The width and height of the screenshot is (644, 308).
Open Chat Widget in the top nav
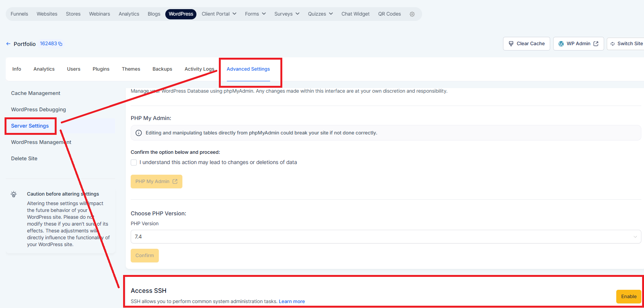[x=356, y=14]
